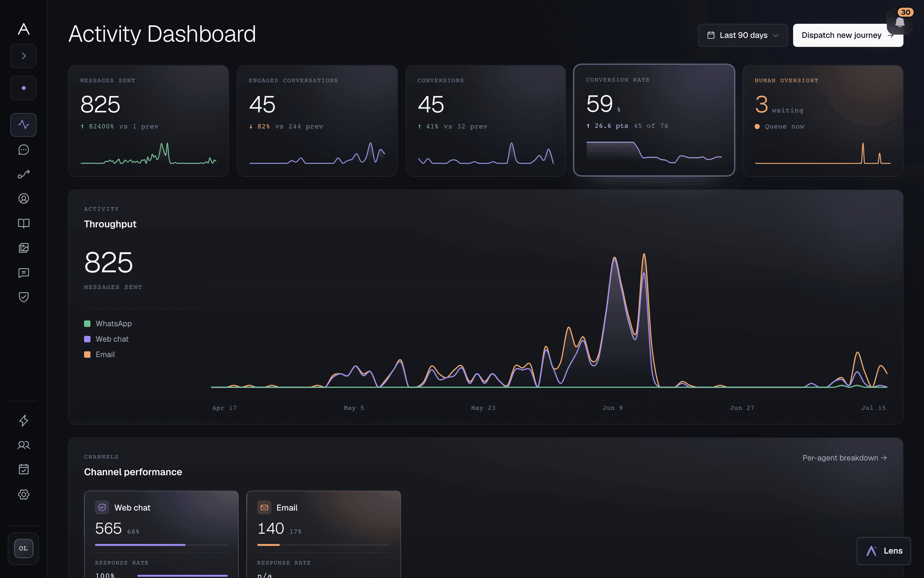This screenshot has width=924, height=578.
Task: Toggle the Web chat legend series
Action: 106,339
